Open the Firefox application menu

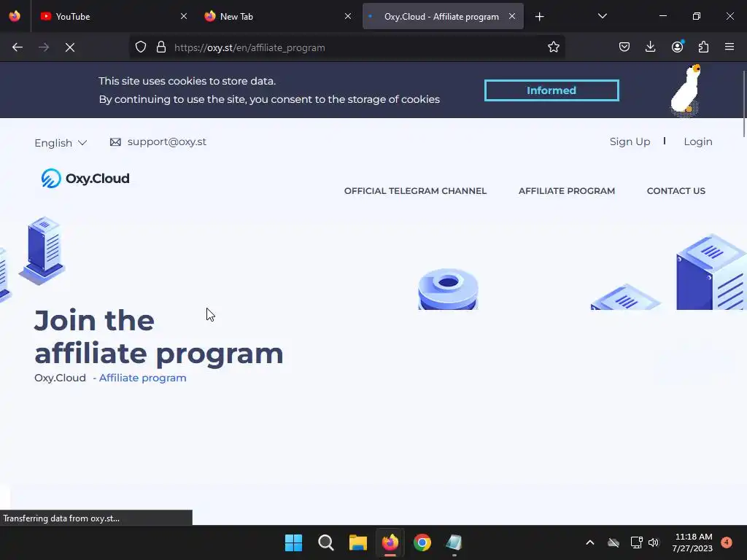tap(729, 47)
